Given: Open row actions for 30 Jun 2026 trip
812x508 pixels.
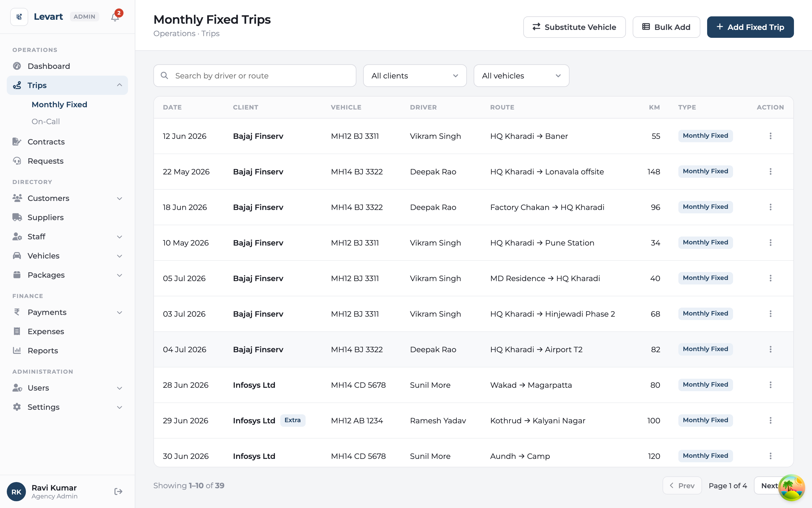Looking at the screenshot, I should click(x=770, y=456).
